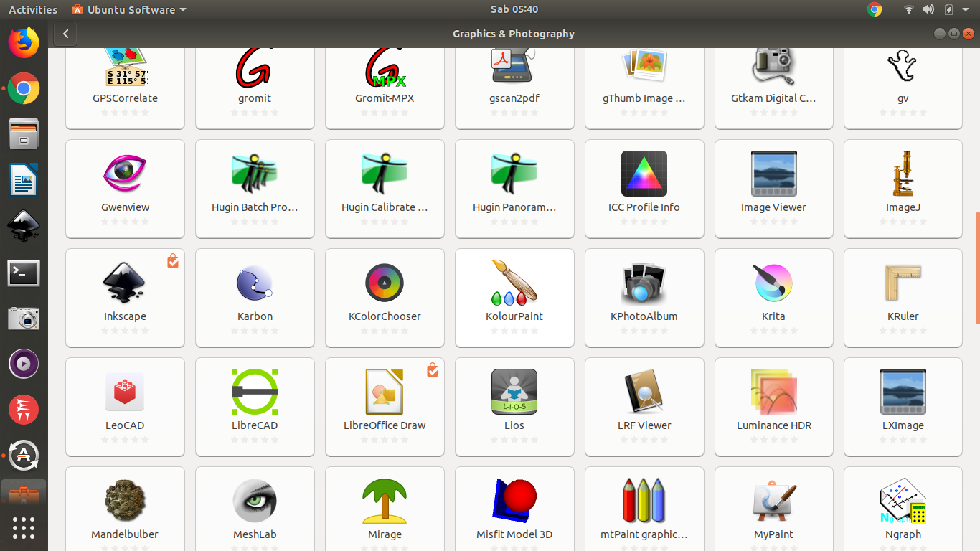Open the KolourPaint brush icon
The height and width of the screenshot is (551, 980).
[x=514, y=283]
